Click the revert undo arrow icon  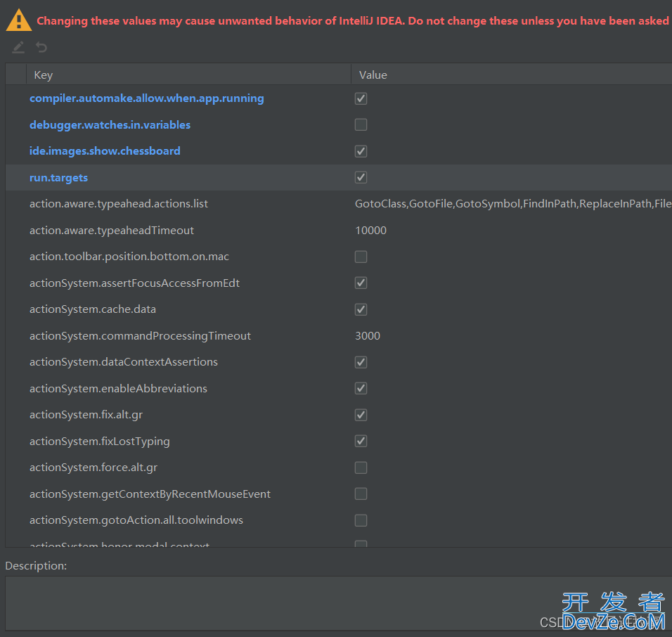click(41, 47)
